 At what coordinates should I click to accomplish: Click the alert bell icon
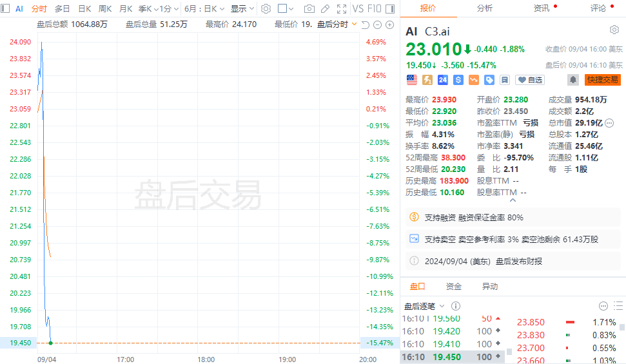pyautogui.click(x=572, y=80)
